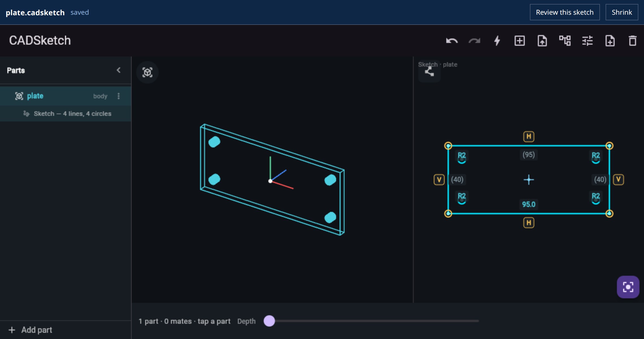The height and width of the screenshot is (339, 644).
Task: Select the plate body part
Action: 66,96
